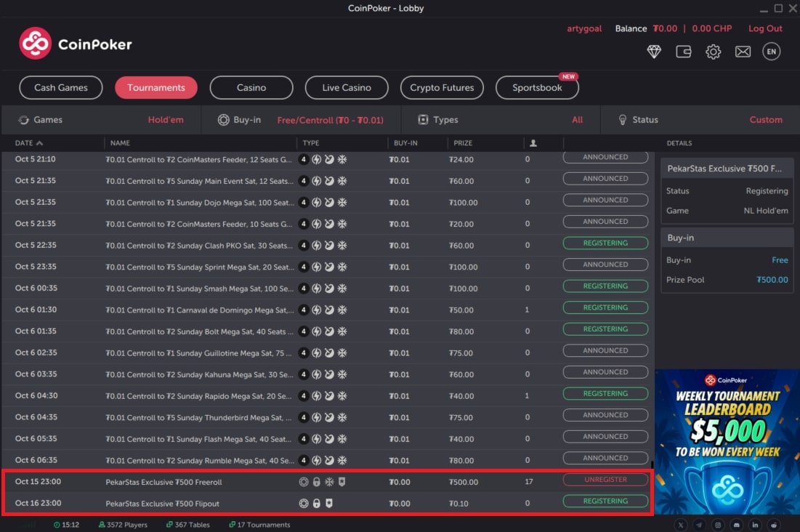Click the lock icon on the Freeroll row
The height and width of the screenshot is (532, 800).
pos(316,481)
